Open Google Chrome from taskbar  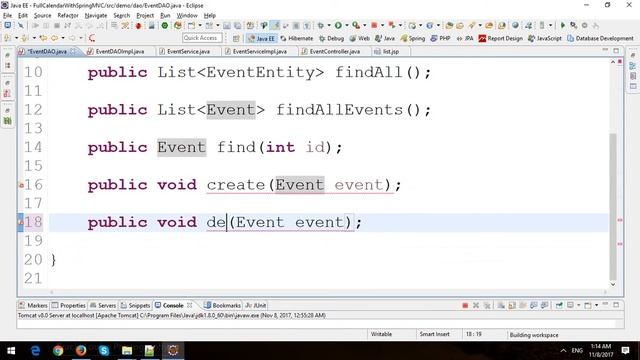pos(58,351)
